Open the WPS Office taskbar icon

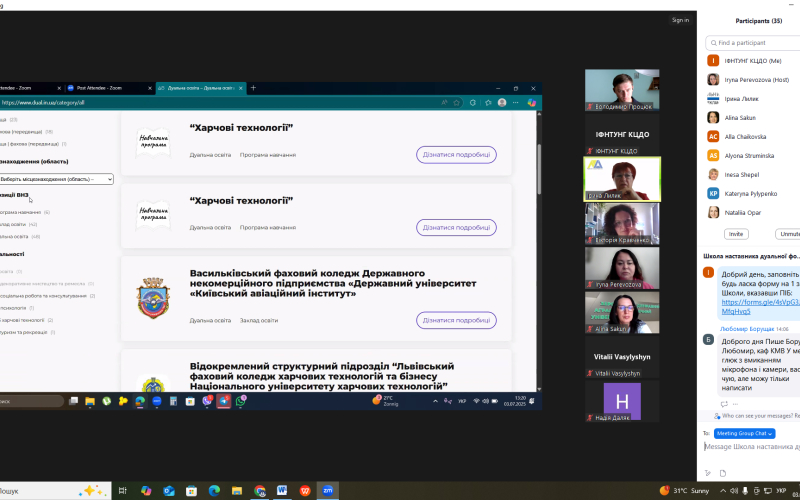point(305,491)
